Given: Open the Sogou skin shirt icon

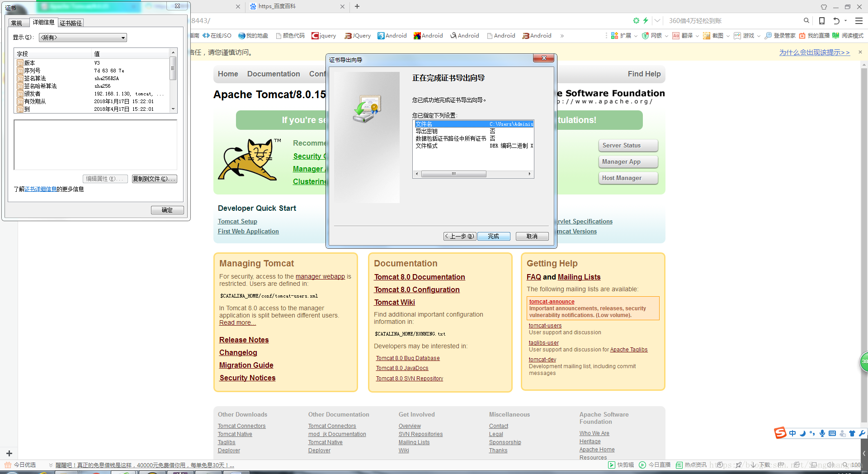Looking at the screenshot, I should click(x=852, y=433).
